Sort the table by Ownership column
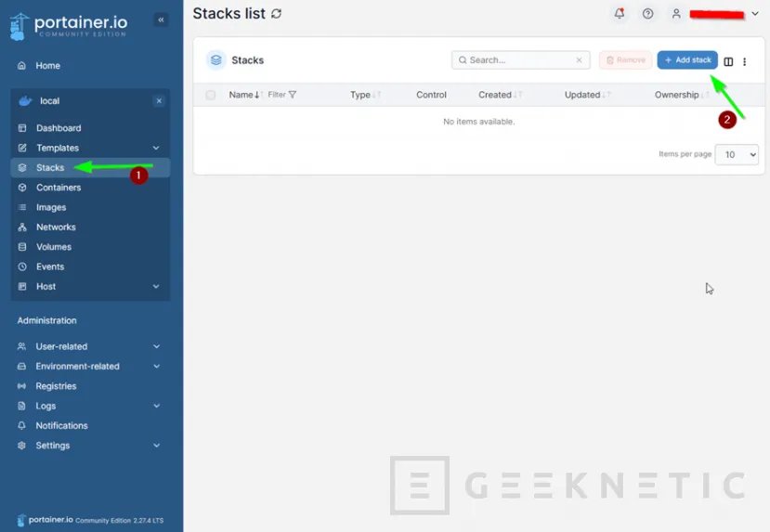The width and height of the screenshot is (770, 532). (x=682, y=95)
